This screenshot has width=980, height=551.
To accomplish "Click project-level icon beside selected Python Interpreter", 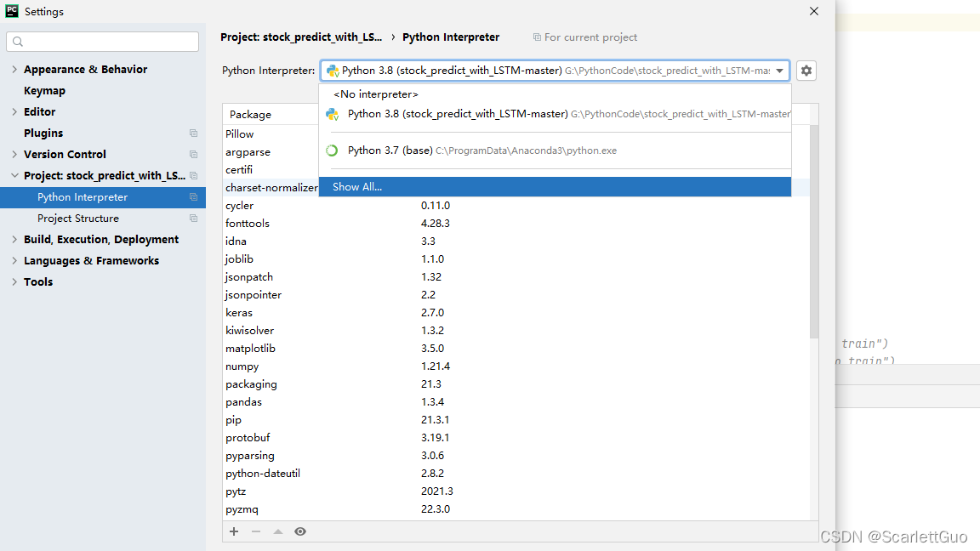I will 194,196.
